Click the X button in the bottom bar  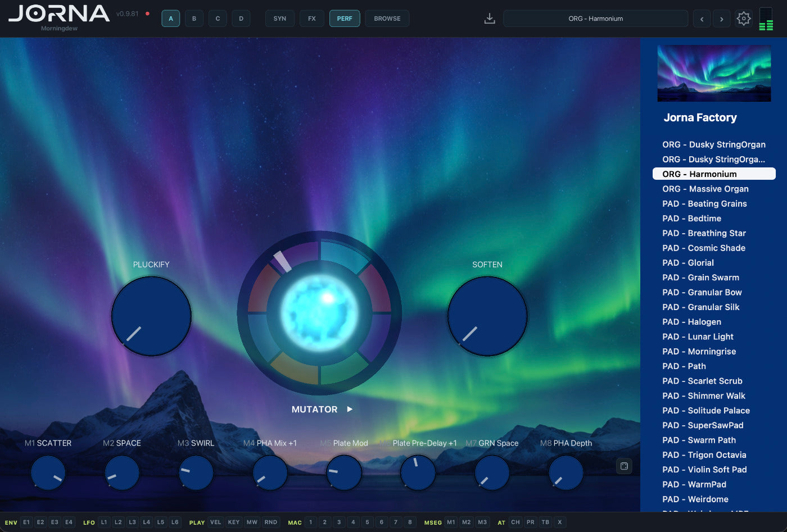[x=560, y=522]
